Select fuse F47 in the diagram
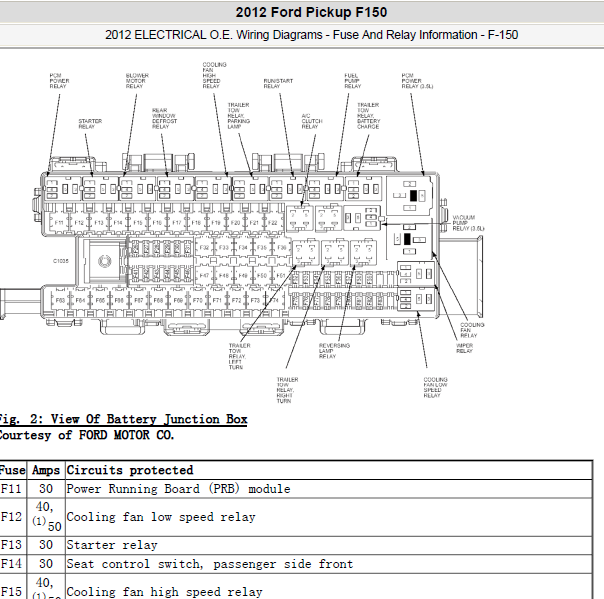This screenshot has height=599, width=604. [x=204, y=275]
